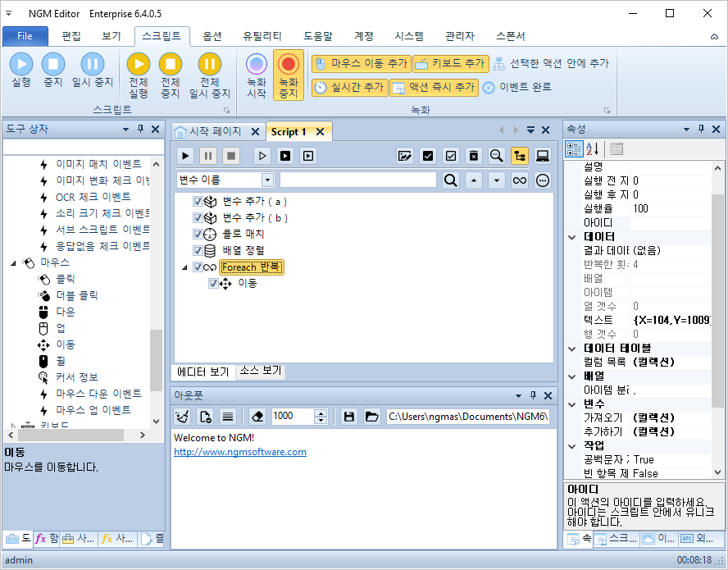Click the blue 실행 play icon

[x=21, y=64]
